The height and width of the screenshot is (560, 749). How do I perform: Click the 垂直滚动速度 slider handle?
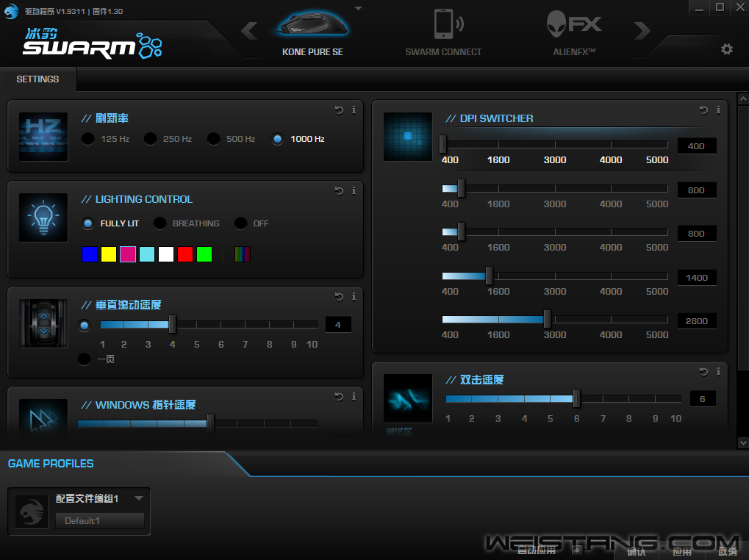(173, 324)
